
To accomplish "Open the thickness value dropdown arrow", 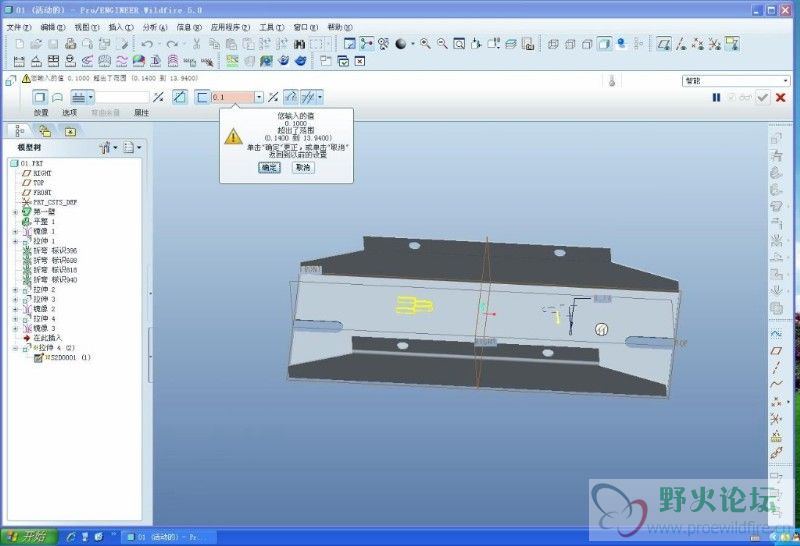I will 259,97.
